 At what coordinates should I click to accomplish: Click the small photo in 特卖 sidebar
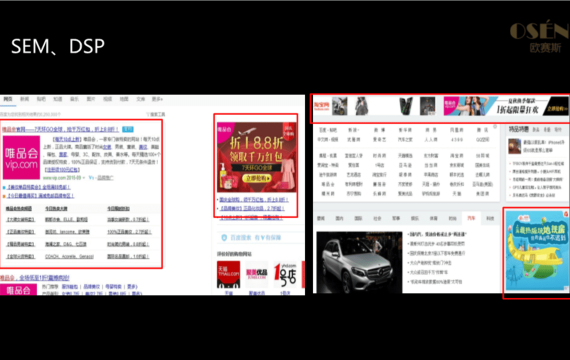click(x=514, y=146)
